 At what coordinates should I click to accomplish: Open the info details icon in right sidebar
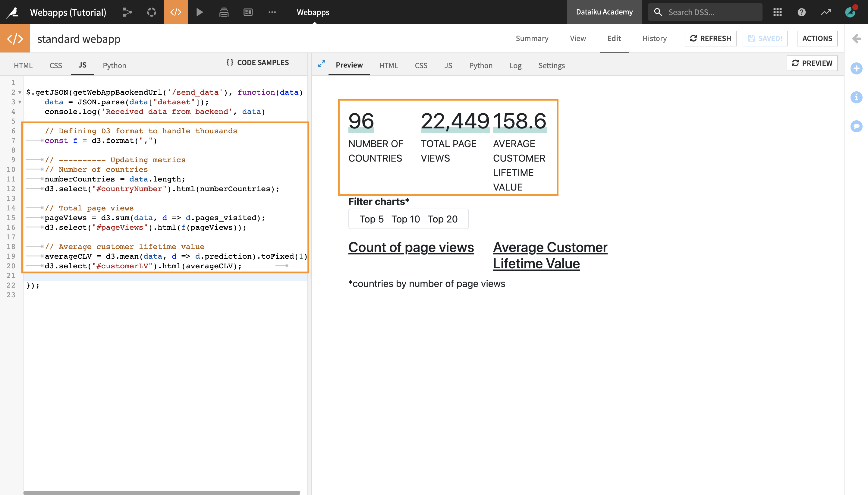[x=857, y=97]
